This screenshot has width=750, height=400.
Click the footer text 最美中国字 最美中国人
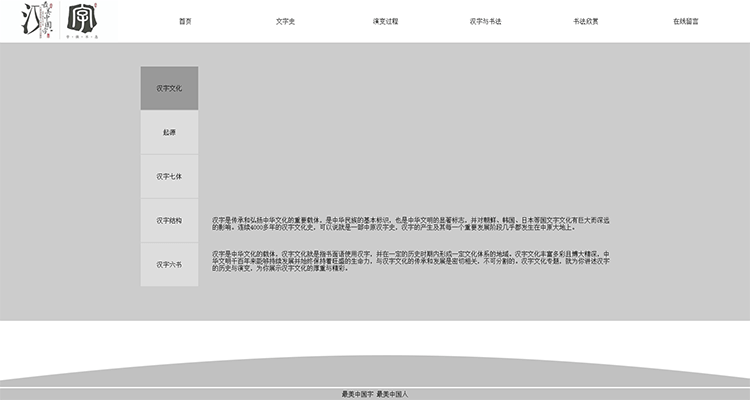(x=375, y=394)
